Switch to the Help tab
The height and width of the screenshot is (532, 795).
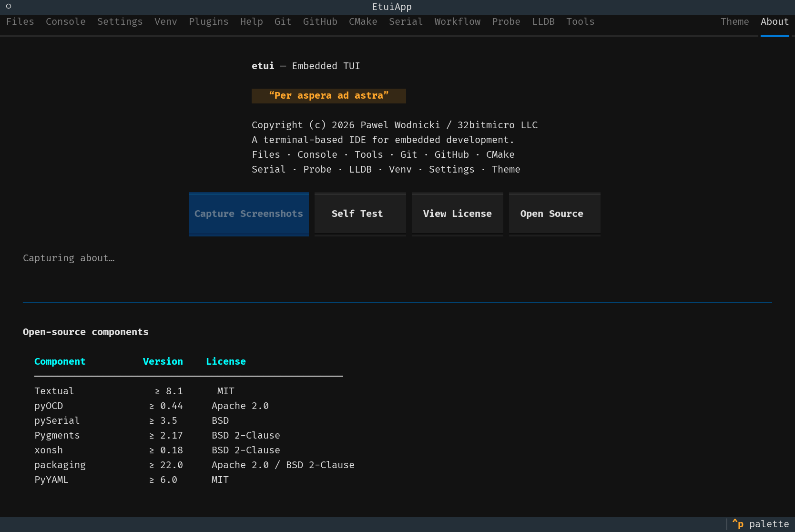252,22
